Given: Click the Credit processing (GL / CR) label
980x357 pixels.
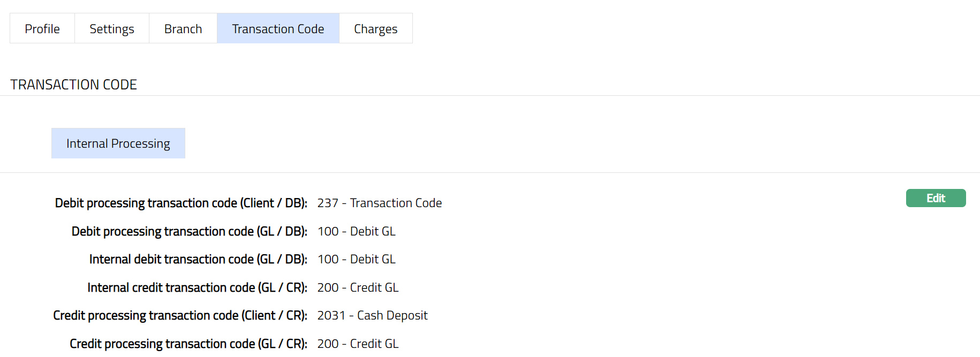Looking at the screenshot, I should pyautogui.click(x=189, y=344).
